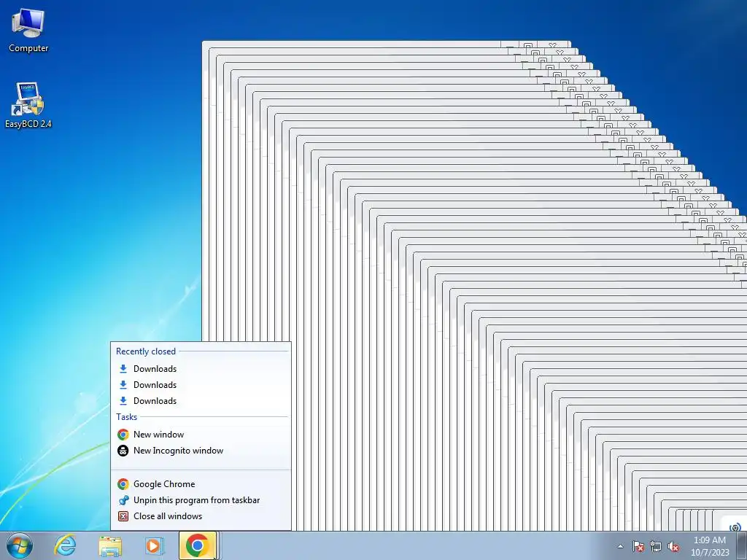Image resolution: width=747 pixels, height=560 pixels.
Task: Open the third Downloads entry in Recently closed
Action: tap(201, 401)
